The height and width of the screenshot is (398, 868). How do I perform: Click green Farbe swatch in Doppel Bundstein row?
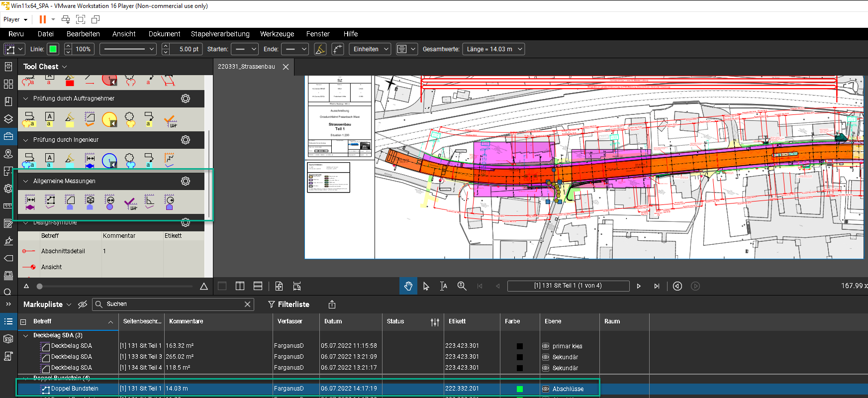(520, 389)
